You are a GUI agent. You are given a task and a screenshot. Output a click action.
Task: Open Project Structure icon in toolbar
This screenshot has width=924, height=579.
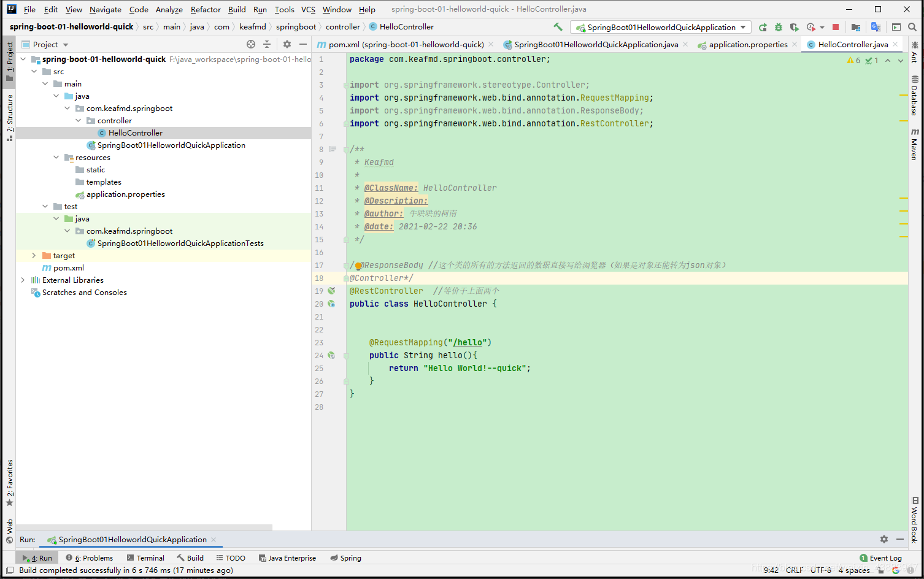(x=856, y=27)
